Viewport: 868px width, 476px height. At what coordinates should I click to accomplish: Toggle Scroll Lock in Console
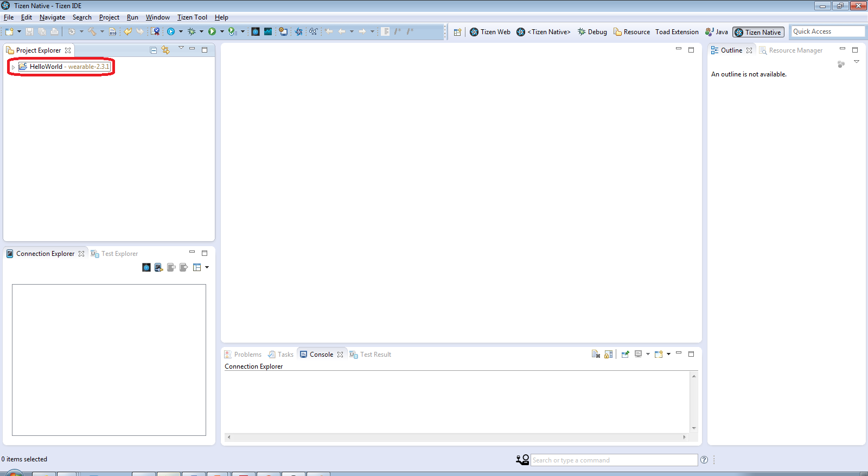[x=609, y=354]
